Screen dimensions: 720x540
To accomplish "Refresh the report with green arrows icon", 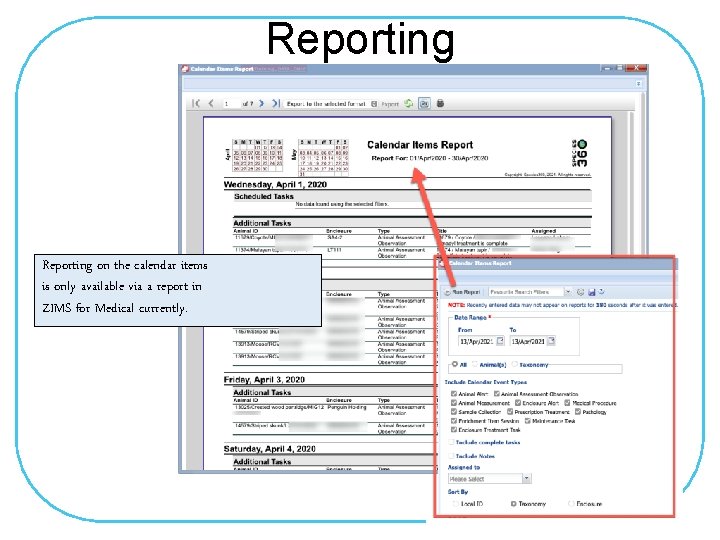I will pyautogui.click(x=408, y=104).
